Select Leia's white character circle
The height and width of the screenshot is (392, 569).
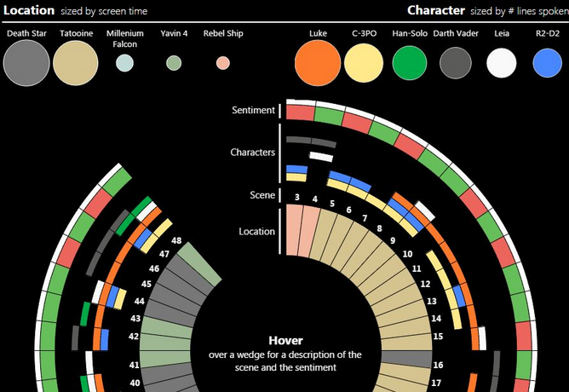click(502, 63)
